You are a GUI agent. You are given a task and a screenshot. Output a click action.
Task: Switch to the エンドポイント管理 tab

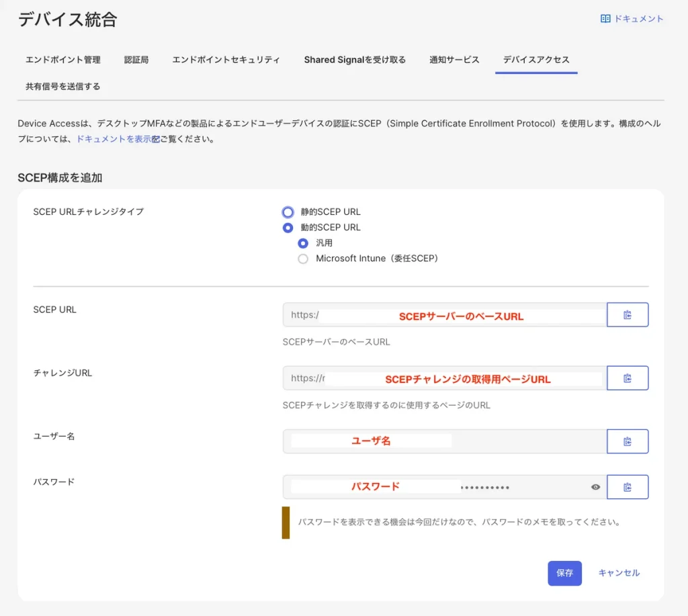click(x=63, y=60)
